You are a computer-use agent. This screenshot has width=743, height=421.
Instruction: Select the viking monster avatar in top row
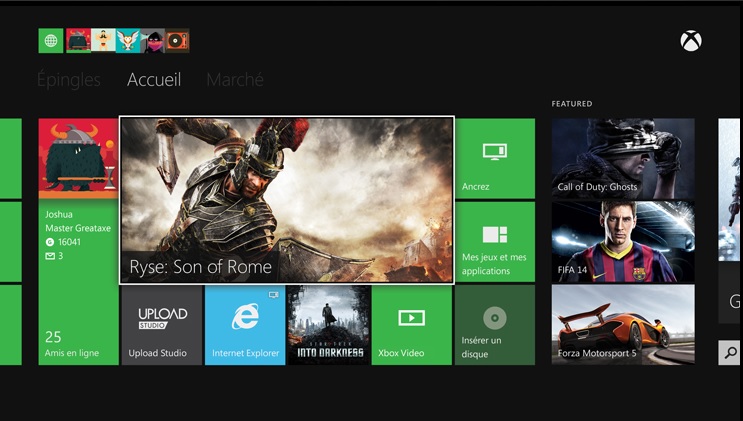point(79,41)
